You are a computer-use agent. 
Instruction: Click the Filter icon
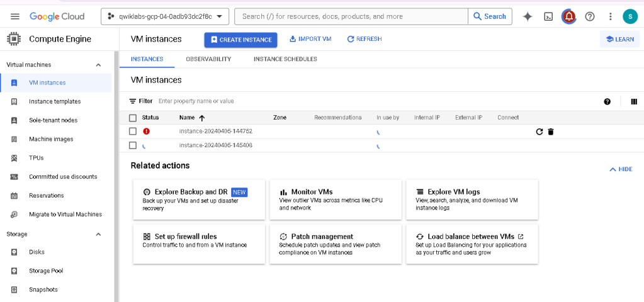point(133,101)
